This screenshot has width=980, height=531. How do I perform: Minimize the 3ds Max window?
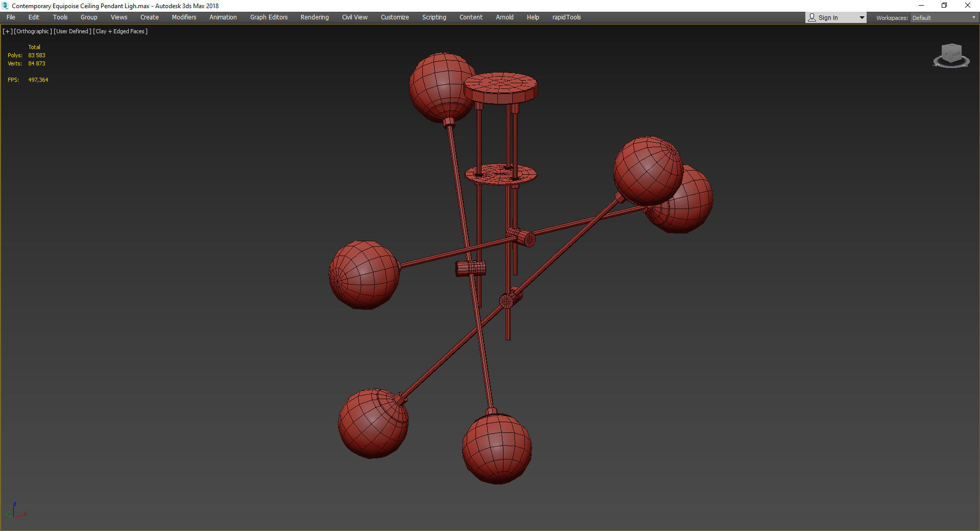coord(921,6)
